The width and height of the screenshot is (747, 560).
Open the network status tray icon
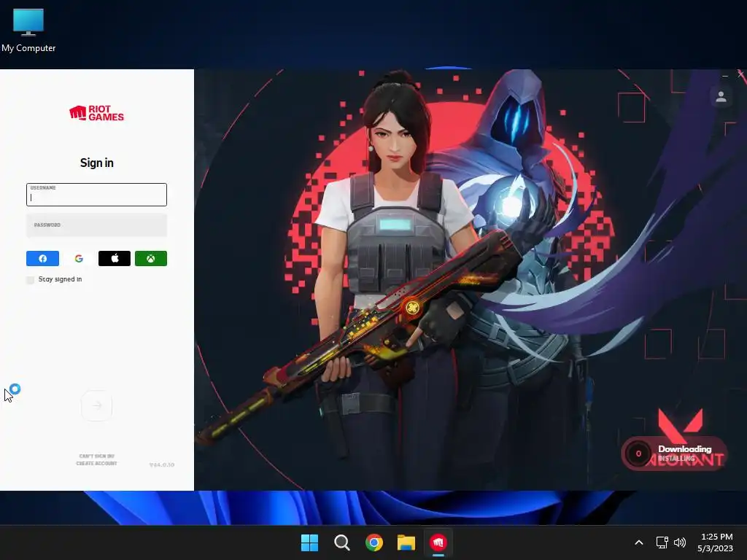[x=662, y=542]
